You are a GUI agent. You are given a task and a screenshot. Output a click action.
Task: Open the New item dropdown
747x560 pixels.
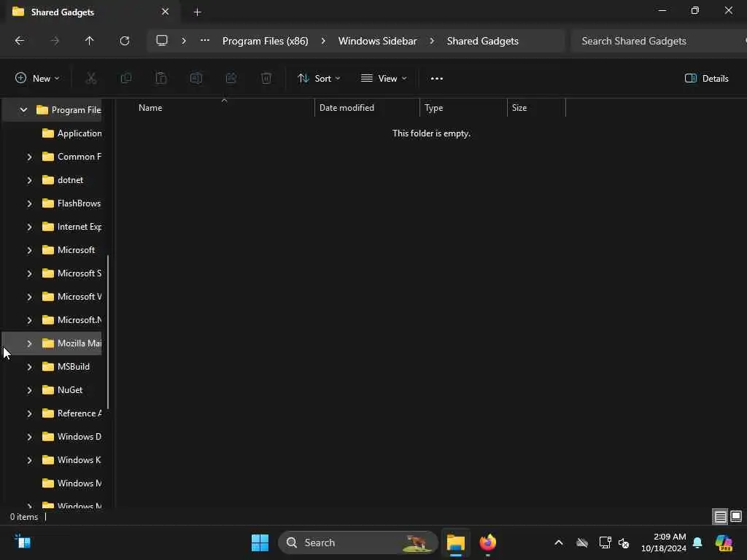click(x=37, y=79)
